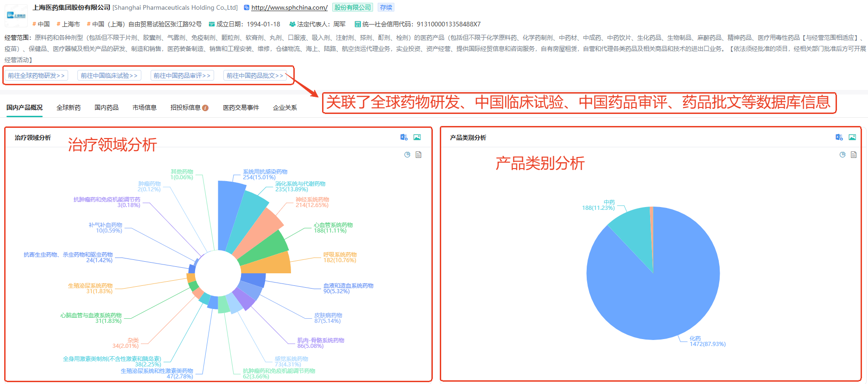
Task: Click the people icon before 法定代表人
Action: [x=292, y=24]
